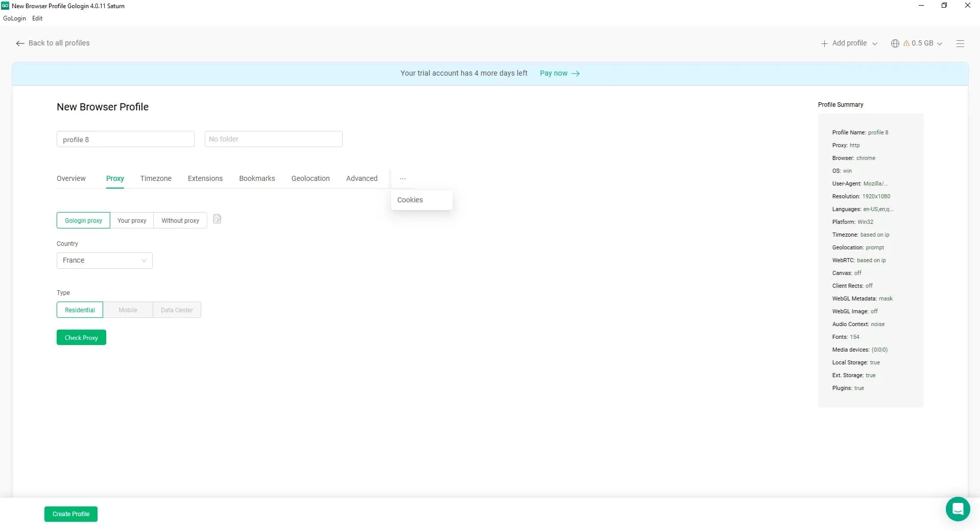
Task: Click the GoLogin logo in the title bar
Action: [5, 6]
